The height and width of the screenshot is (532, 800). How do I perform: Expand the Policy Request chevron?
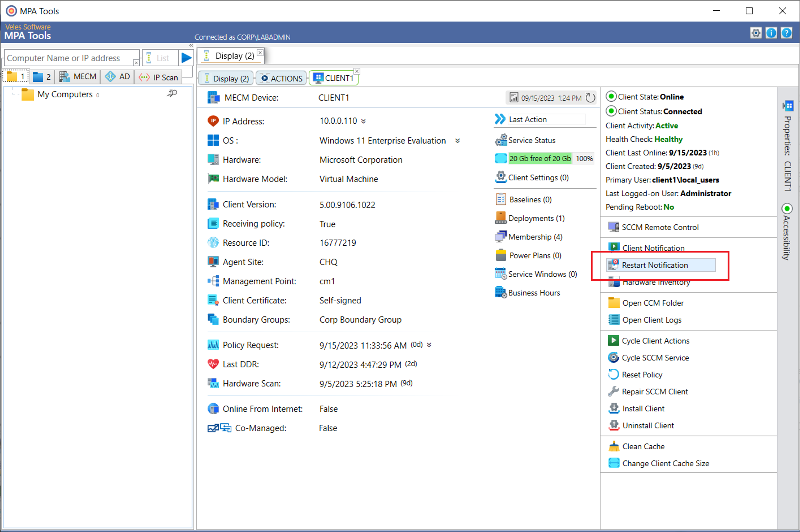click(429, 345)
